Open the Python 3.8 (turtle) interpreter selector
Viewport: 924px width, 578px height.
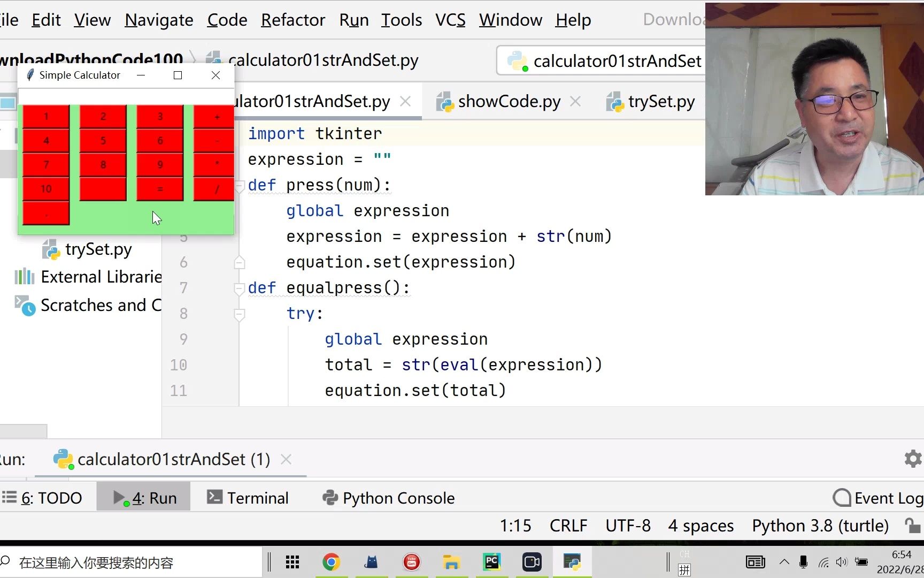point(820,526)
